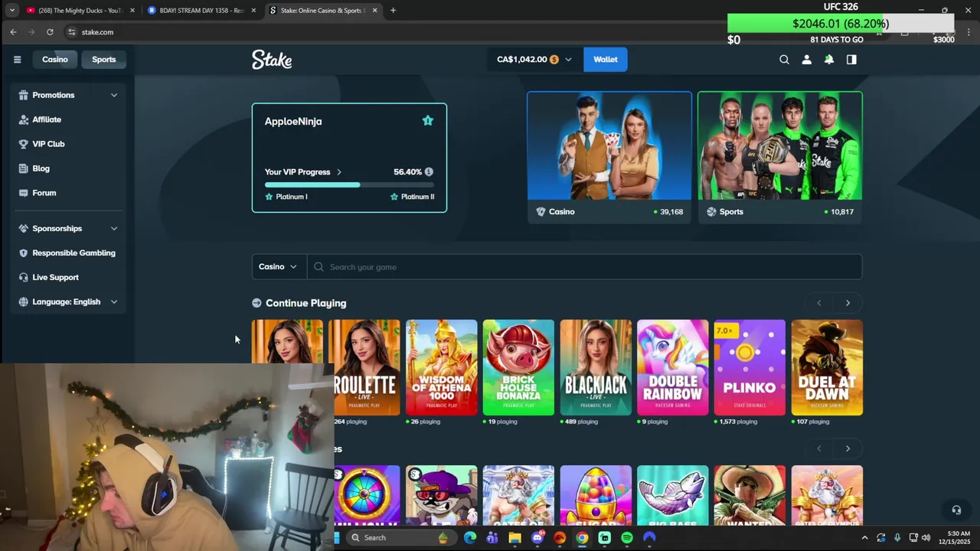Switch to the Sports tab
980x551 pixels.
pyautogui.click(x=104, y=59)
